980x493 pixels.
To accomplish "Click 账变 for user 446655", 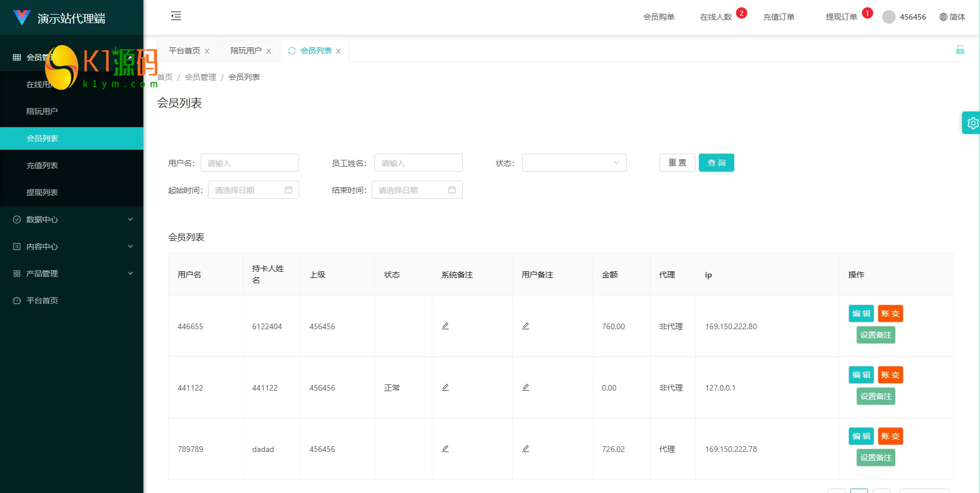I will pos(891,313).
